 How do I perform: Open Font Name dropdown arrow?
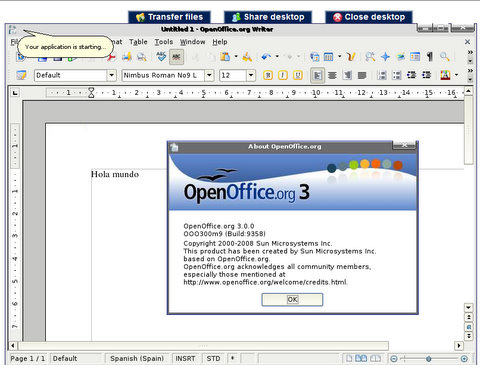pyautogui.click(x=209, y=75)
